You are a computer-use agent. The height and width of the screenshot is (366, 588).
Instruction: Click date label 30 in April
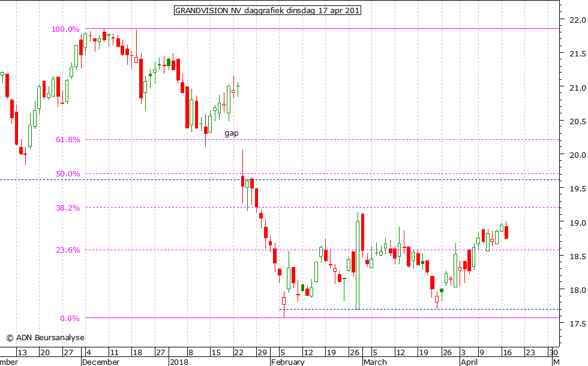click(553, 353)
